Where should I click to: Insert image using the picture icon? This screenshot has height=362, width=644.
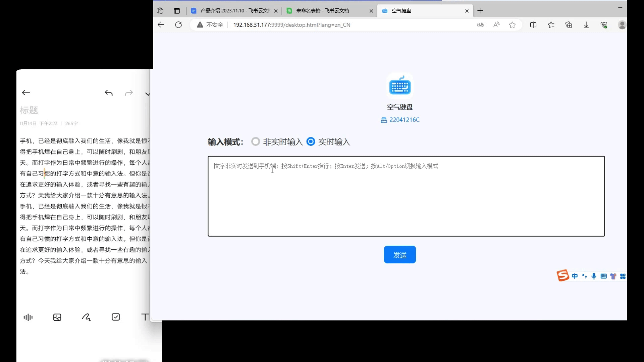point(57,317)
